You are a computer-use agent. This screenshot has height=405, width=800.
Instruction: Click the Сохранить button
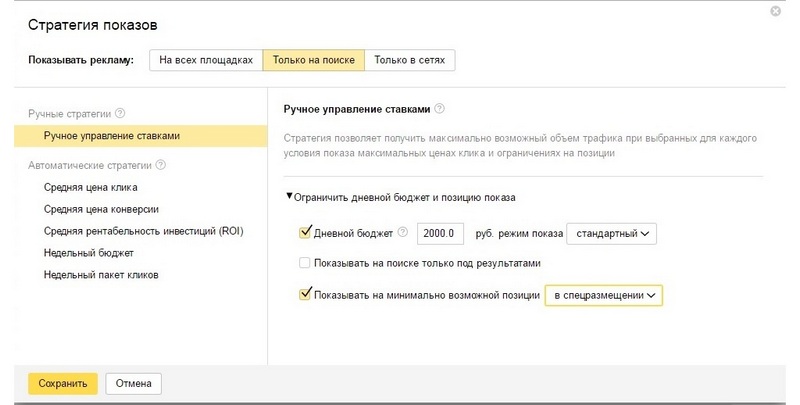(x=63, y=384)
